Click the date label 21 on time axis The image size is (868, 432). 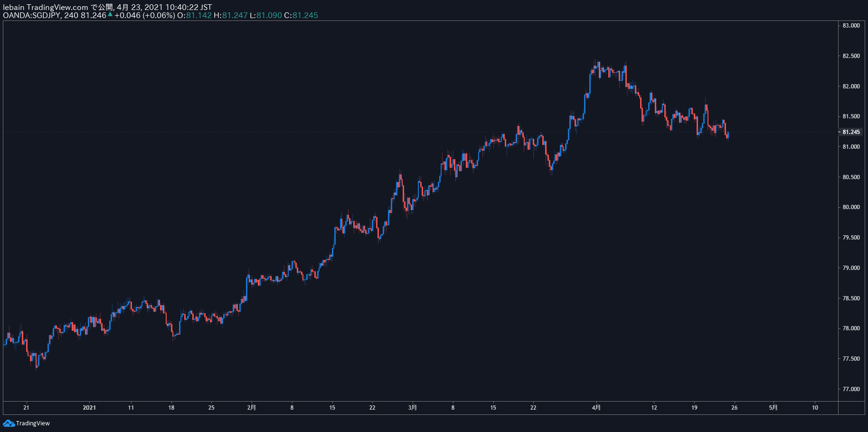[x=26, y=407]
